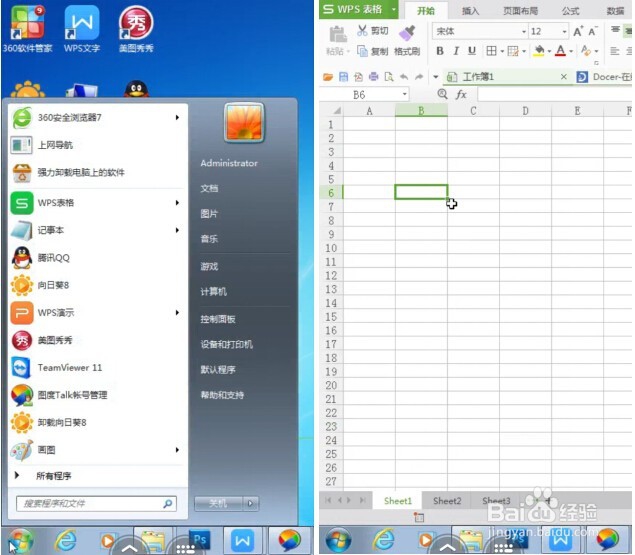635x555 pixels.
Task: Launch WPS演示 from Start menu
Action: 96,313
